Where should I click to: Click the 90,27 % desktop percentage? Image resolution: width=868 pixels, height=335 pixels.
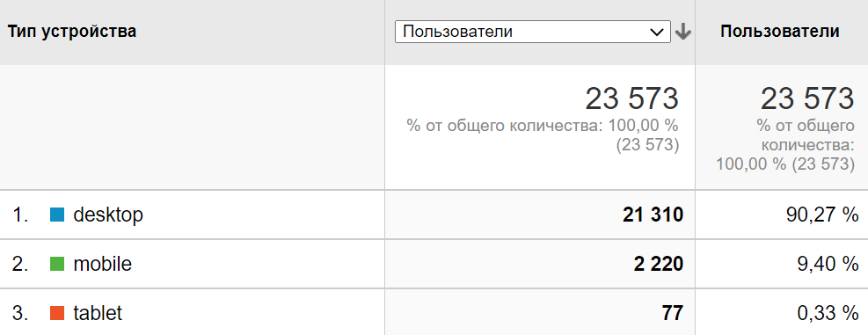pyautogui.click(x=822, y=215)
